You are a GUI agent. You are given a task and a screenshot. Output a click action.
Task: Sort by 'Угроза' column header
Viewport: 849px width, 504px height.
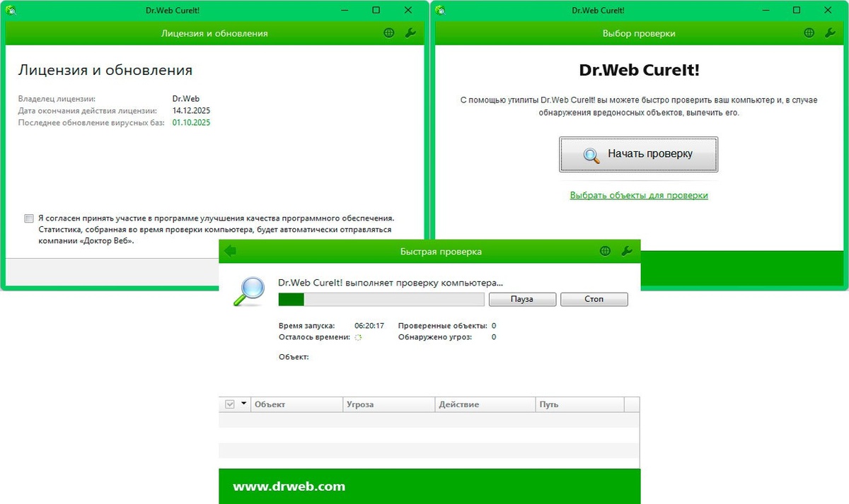click(x=389, y=404)
